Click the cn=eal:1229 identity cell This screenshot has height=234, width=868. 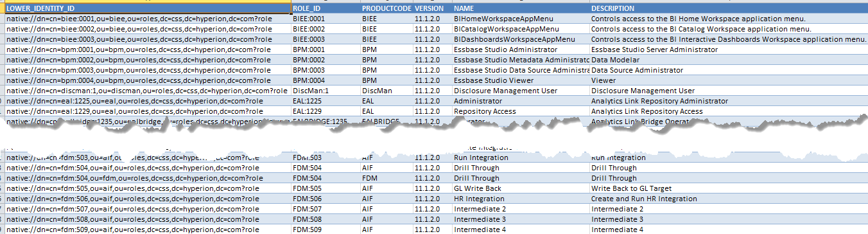(148, 112)
